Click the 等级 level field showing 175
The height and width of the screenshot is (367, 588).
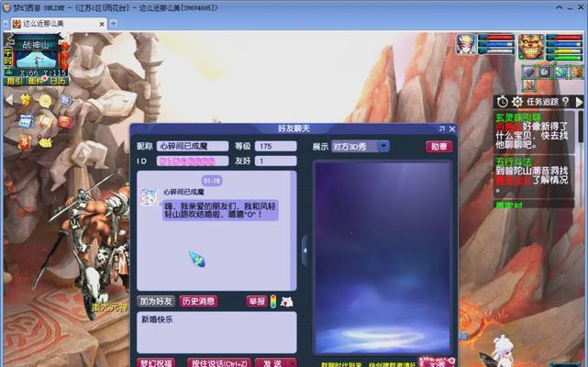click(x=275, y=146)
